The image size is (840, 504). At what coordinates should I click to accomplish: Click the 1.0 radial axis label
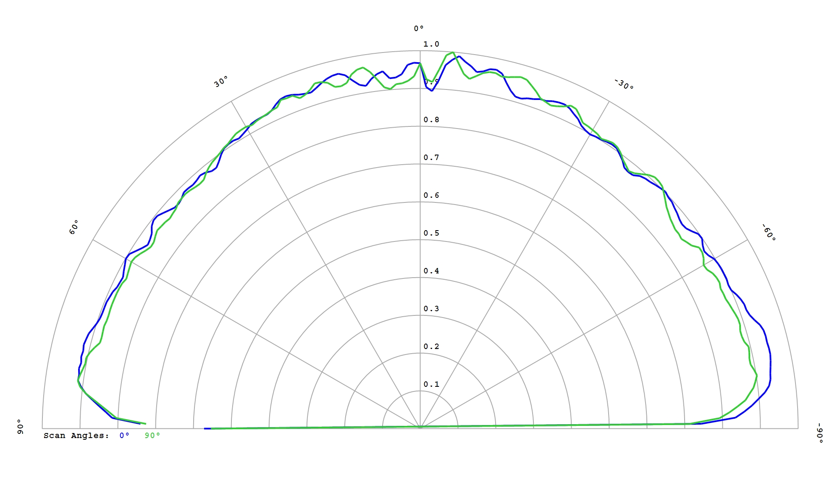point(431,44)
